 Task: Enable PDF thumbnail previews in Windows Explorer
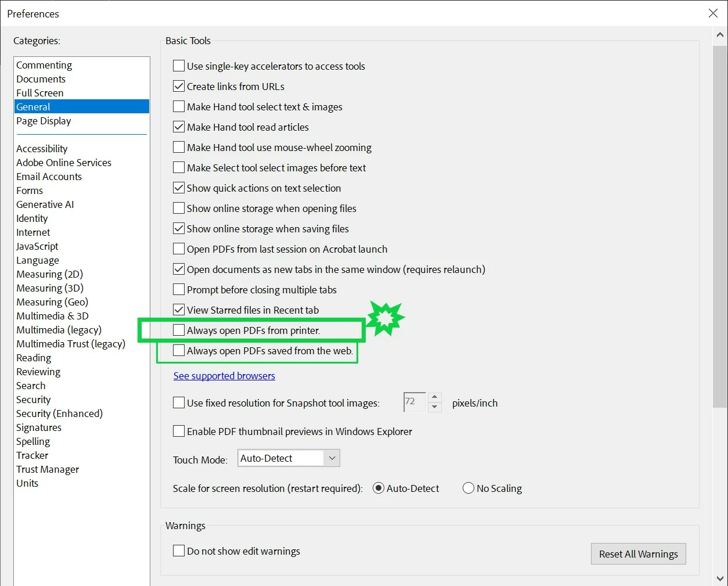pos(178,431)
